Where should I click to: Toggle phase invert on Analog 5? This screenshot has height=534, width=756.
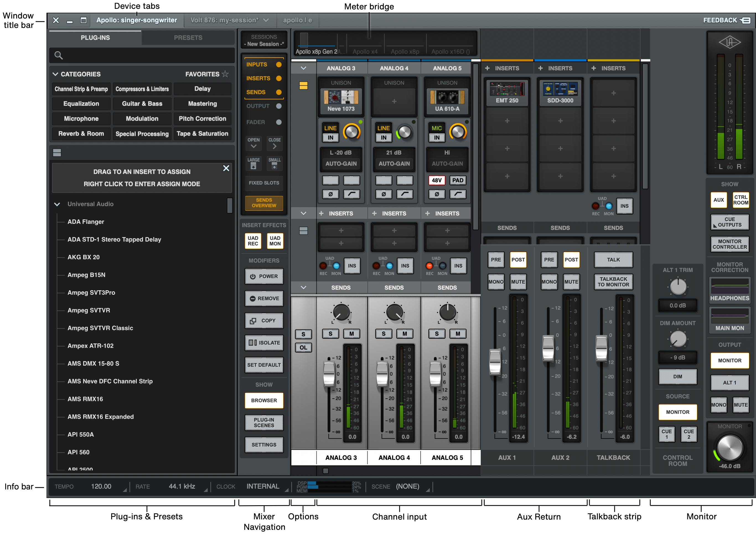[x=437, y=194]
